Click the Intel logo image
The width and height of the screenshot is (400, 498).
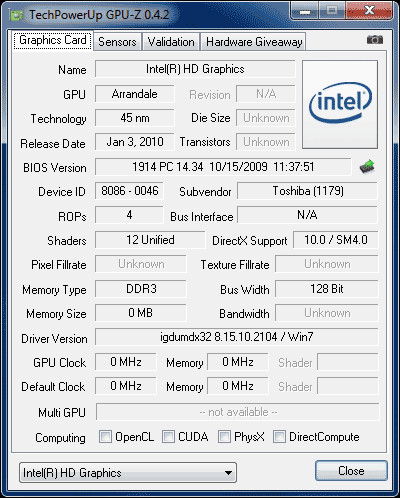tap(340, 104)
